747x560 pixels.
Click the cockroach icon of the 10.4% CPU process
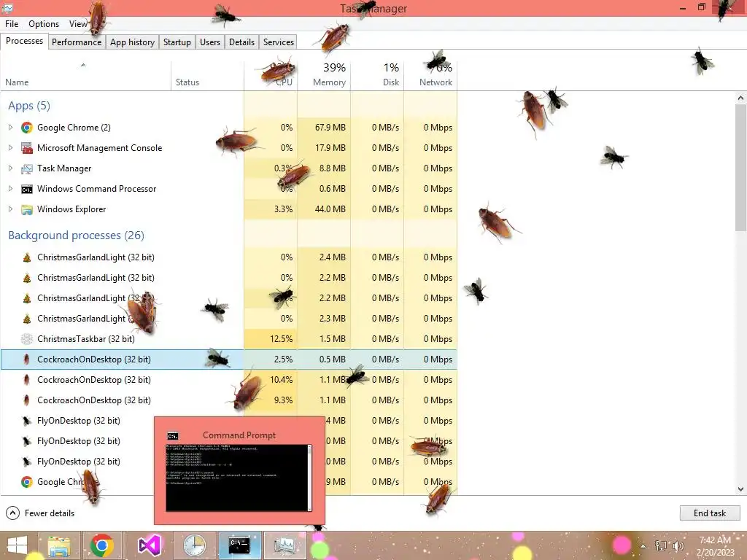coord(27,380)
